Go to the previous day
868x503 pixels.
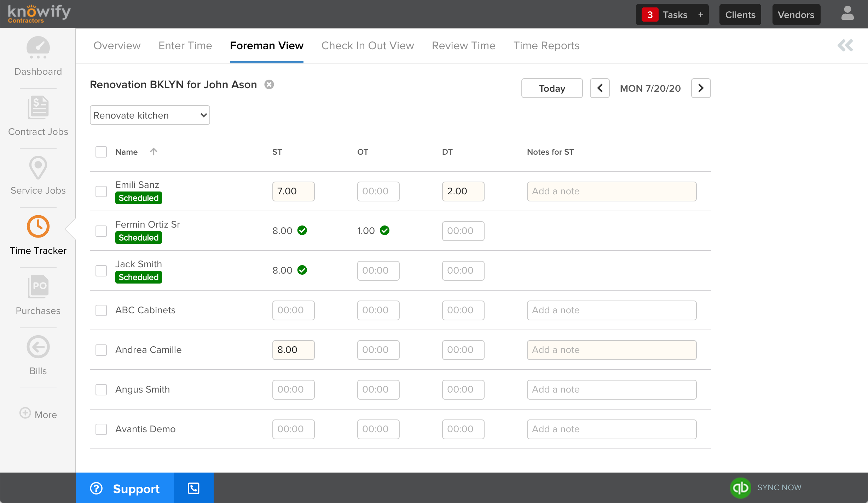coord(600,88)
